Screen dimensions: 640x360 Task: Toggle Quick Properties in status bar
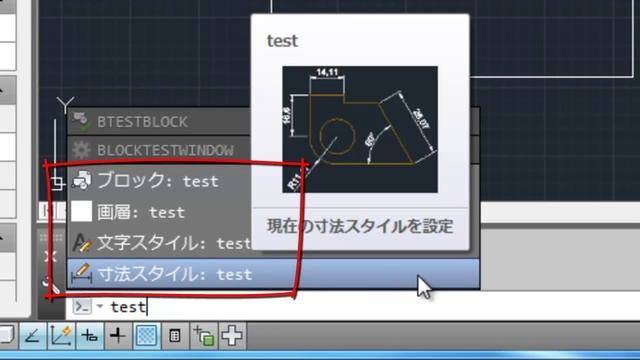[x=175, y=336]
